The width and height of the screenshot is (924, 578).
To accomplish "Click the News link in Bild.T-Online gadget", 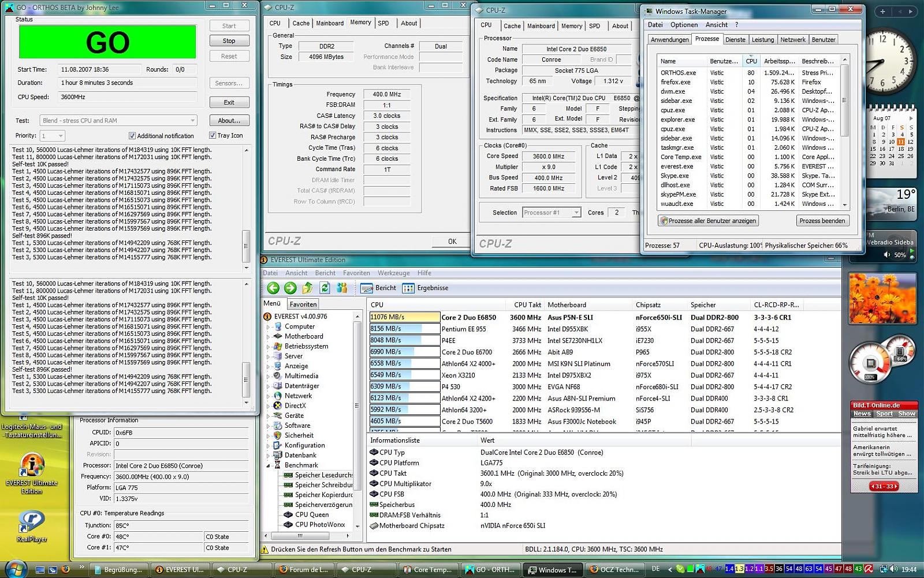I will tap(862, 414).
